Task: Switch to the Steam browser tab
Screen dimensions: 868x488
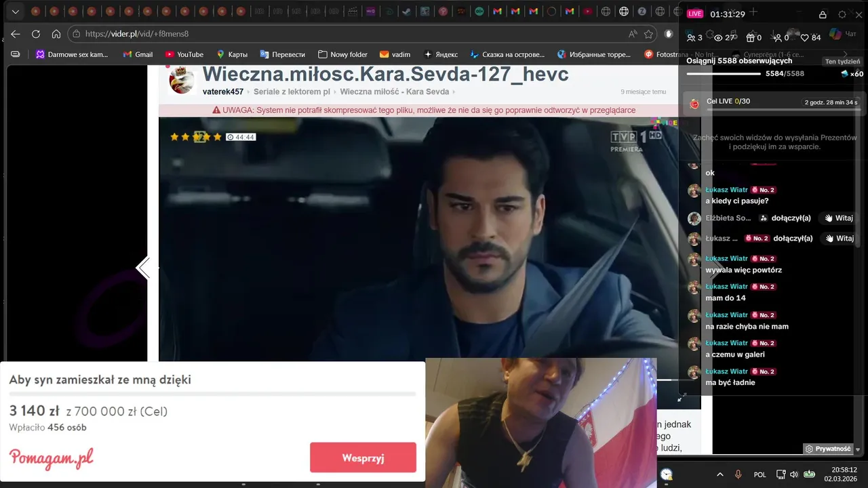Action: [406, 12]
